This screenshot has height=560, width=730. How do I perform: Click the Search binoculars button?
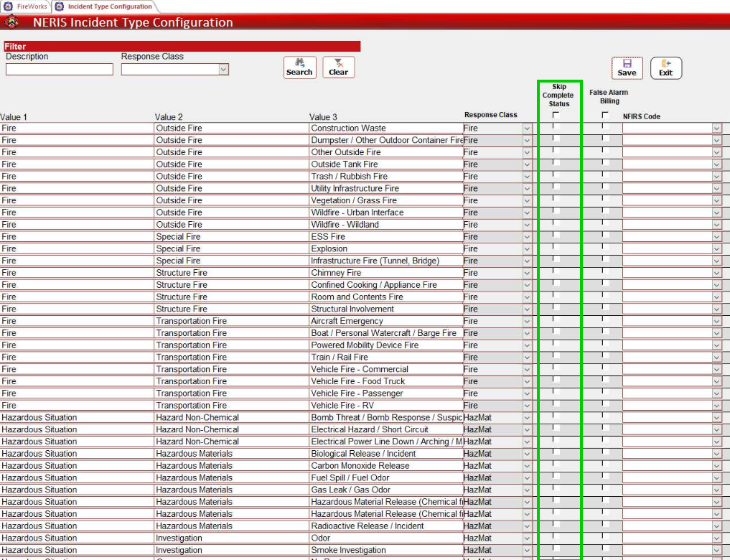tap(299, 67)
